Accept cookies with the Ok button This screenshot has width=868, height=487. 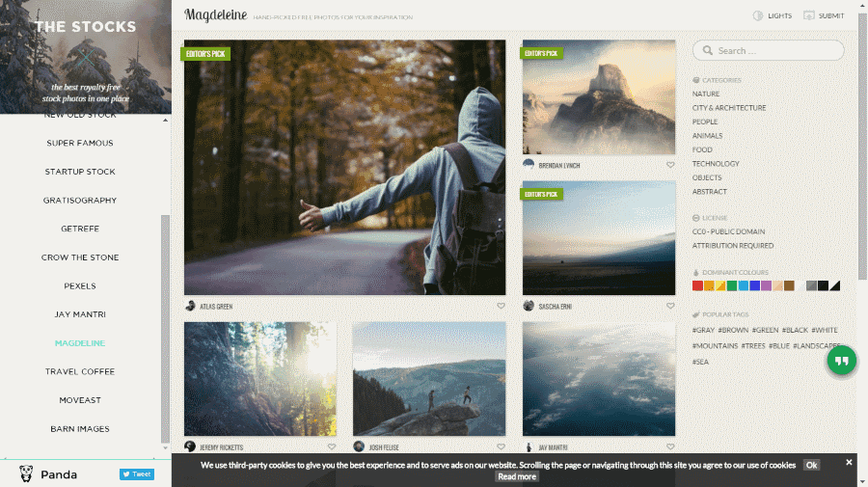pos(811,465)
